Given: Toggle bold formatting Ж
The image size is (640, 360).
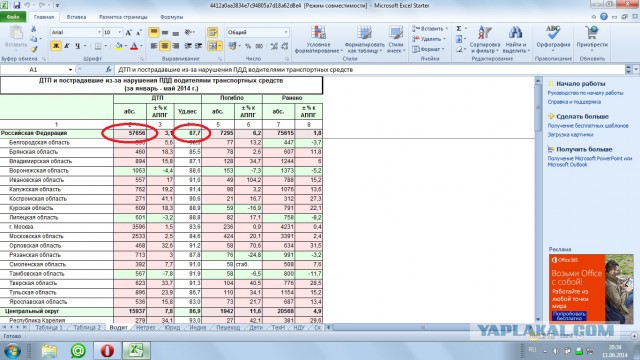Looking at the screenshot, I should [x=56, y=46].
